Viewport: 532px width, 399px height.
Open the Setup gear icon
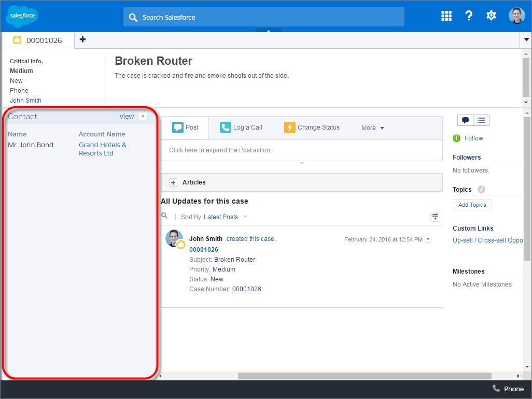(491, 16)
